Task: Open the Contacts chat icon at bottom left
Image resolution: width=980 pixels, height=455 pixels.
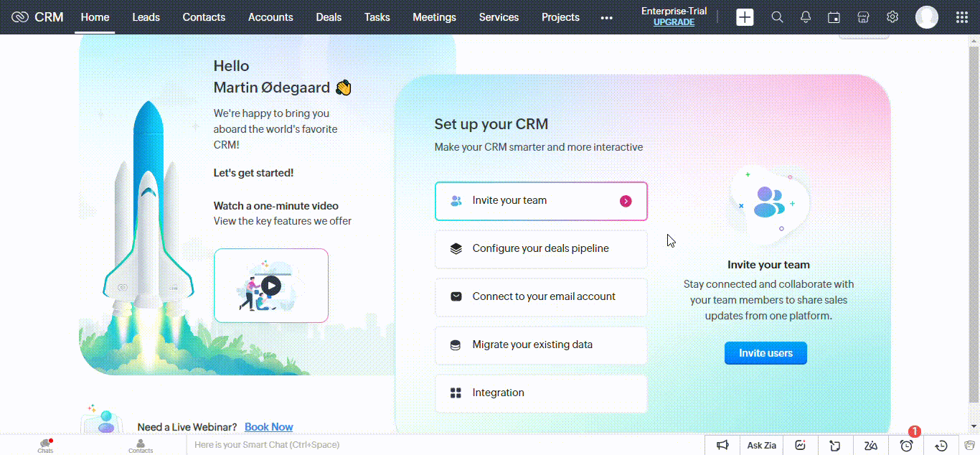Action: point(141,445)
